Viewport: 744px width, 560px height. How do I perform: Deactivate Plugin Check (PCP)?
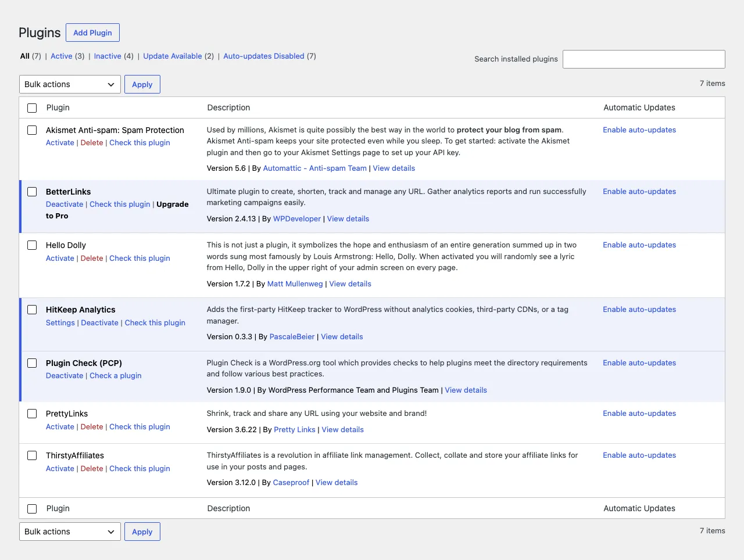pos(65,376)
